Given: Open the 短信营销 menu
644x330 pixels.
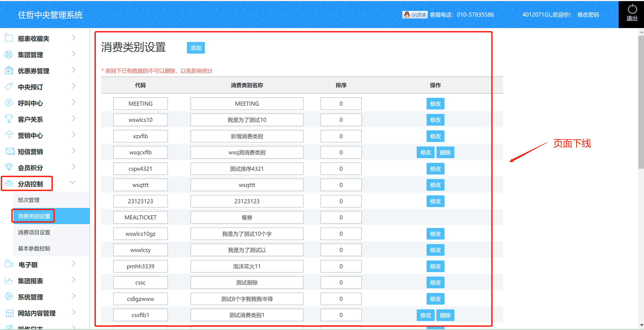Looking at the screenshot, I should 30,152.
